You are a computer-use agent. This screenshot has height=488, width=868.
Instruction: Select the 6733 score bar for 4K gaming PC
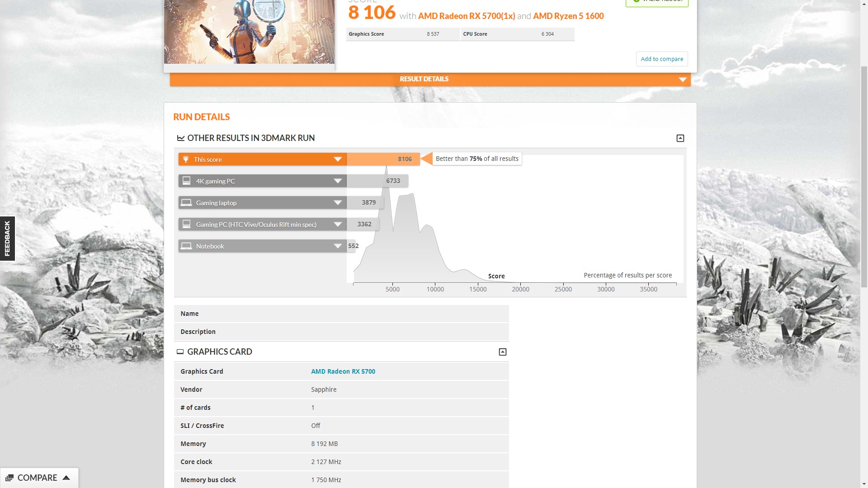click(377, 181)
